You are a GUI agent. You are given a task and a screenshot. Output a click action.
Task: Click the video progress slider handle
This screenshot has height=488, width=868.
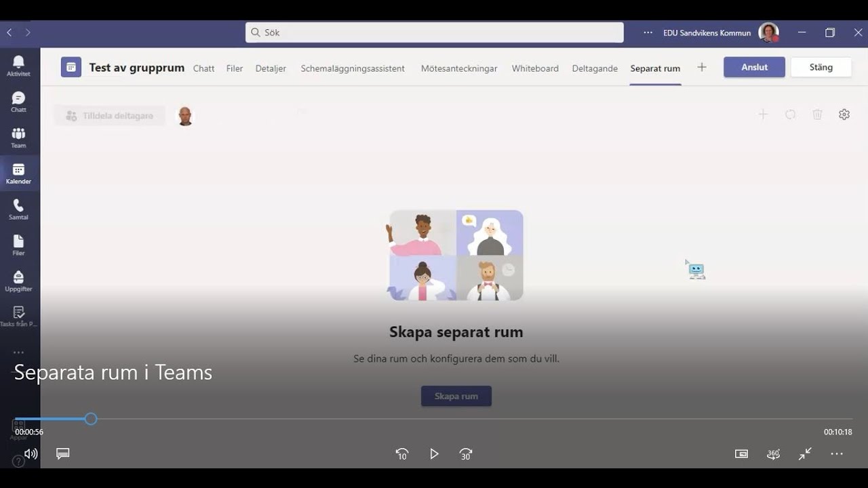coord(91,420)
